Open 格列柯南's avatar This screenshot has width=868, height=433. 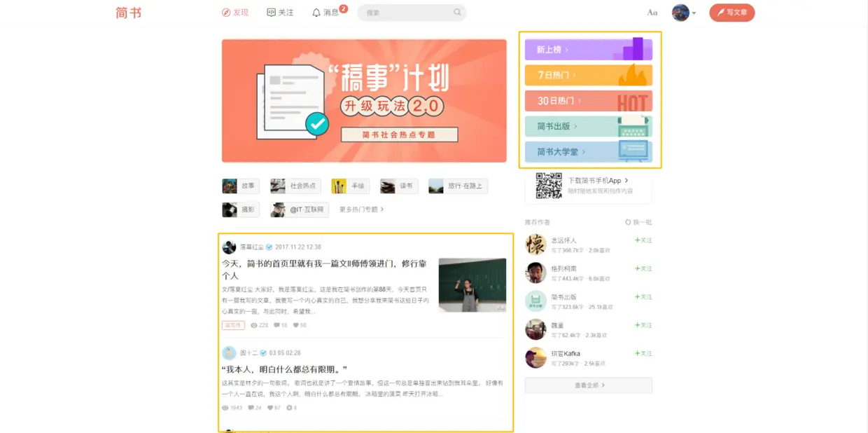point(535,273)
